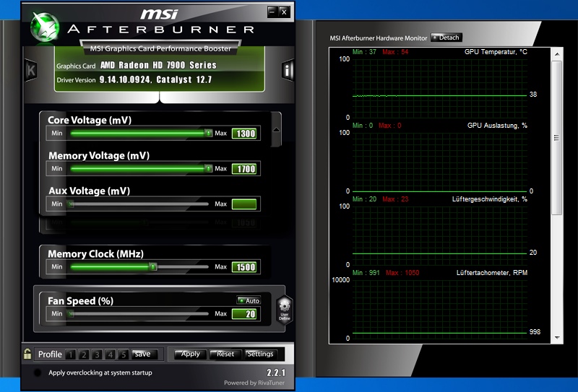Open the Settings button
This screenshot has height=392, width=578.
(261, 354)
